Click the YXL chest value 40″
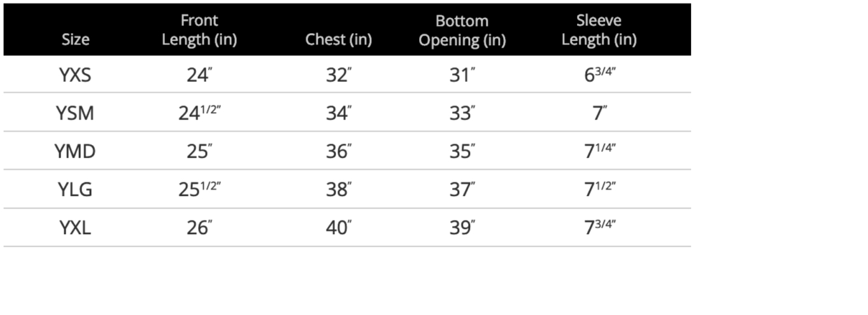Viewport: 868px width, 315px height. [x=338, y=228]
